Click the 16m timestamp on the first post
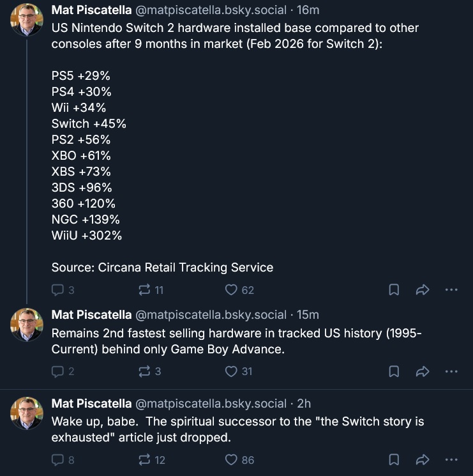This screenshot has width=473, height=476. [308, 11]
